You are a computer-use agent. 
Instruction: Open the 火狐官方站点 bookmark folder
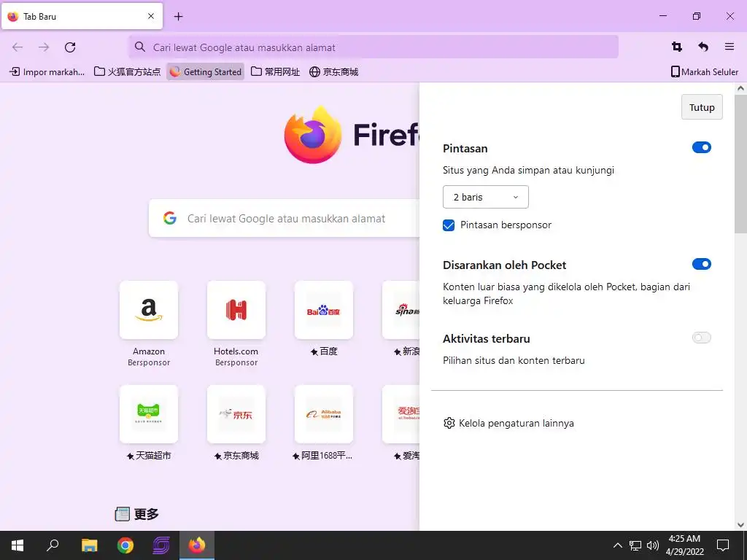click(x=127, y=72)
